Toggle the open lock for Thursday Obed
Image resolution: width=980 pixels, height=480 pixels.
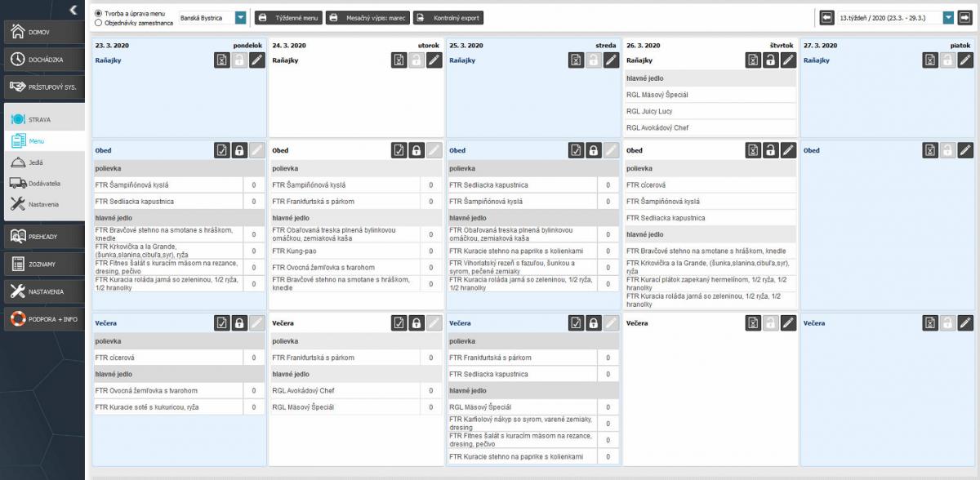[771, 150]
